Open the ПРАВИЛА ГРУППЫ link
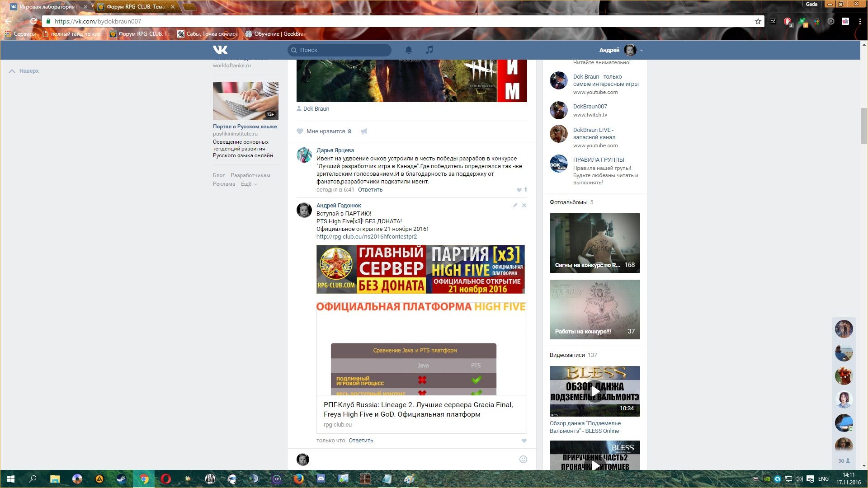The image size is (868, 488). (x=599, y=160)
